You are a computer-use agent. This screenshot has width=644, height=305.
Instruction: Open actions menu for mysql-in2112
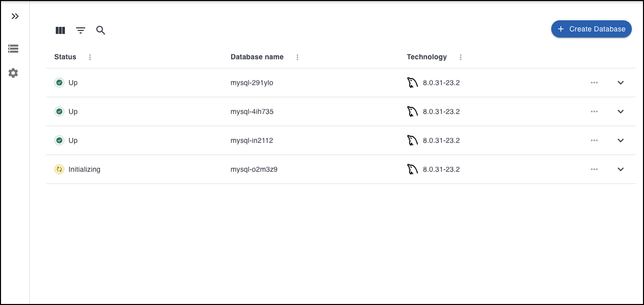pyautogui.click(x=594, y=140)
